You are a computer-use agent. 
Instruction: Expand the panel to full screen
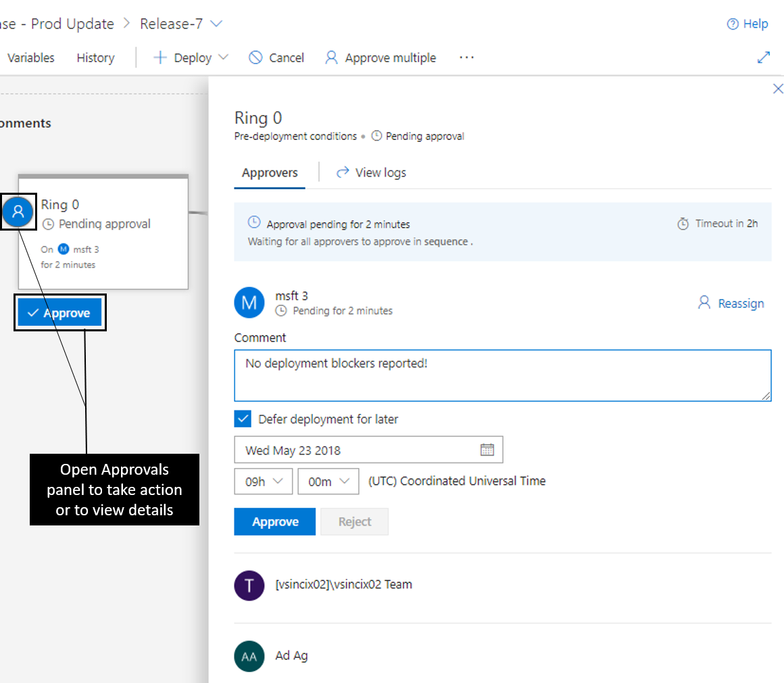pos(764,57)
